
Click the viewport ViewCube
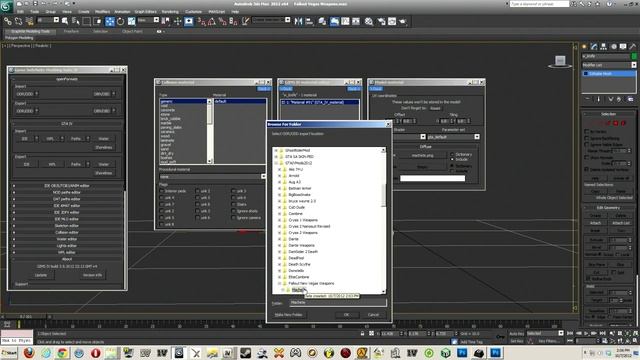click(x=560, y=61)
